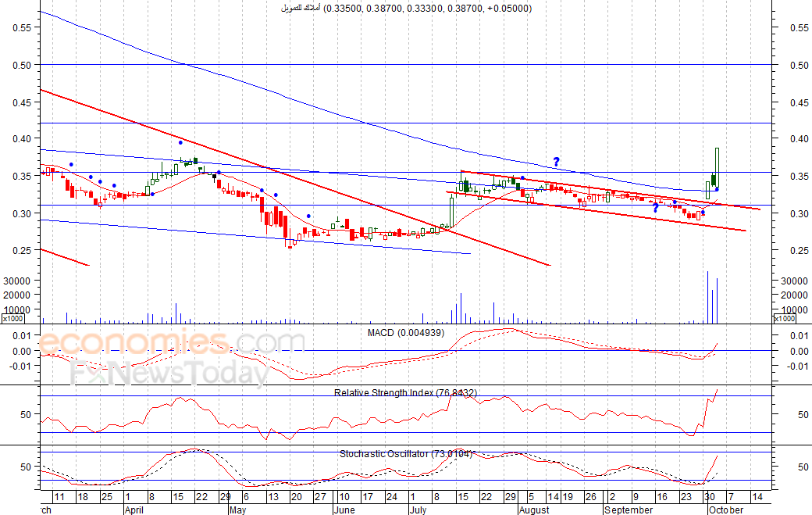The image size is (812, 515).
Task: Click the date label 30 on the time axis
Action: tap(709, 497)
